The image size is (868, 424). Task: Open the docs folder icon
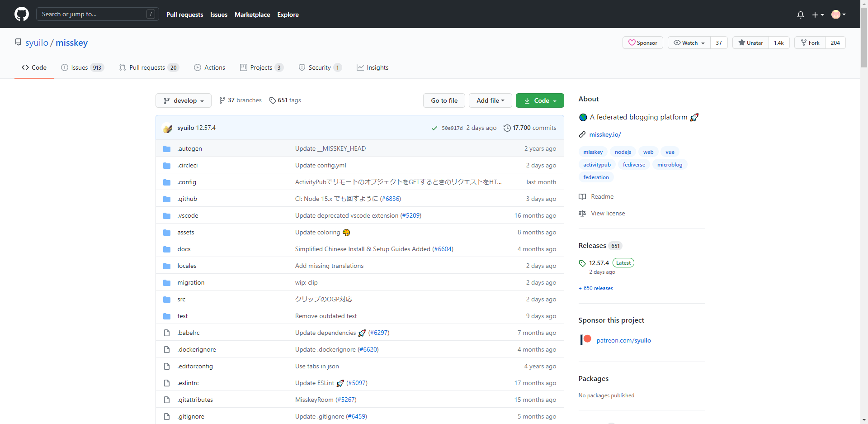point(167,249)
